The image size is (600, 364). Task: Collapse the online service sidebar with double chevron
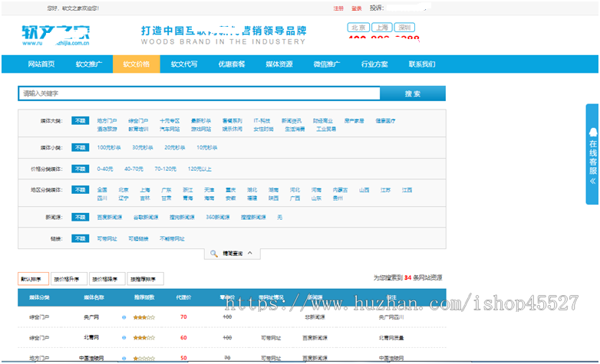[593, 182]
